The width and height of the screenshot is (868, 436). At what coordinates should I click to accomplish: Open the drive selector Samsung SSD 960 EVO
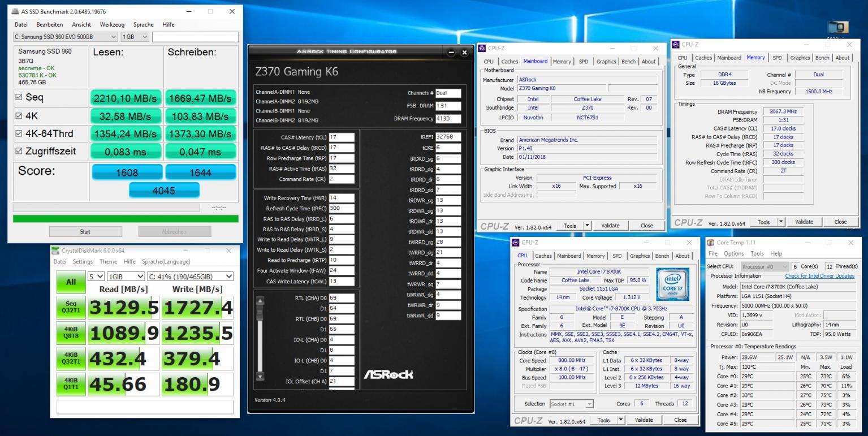[x=65, y=37]
